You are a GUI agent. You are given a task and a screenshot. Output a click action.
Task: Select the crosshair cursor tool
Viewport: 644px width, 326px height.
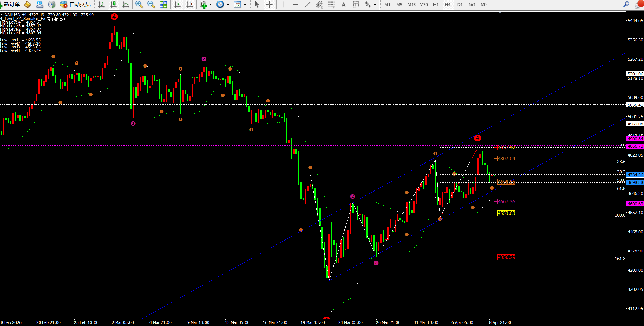(x=269, y=4)
